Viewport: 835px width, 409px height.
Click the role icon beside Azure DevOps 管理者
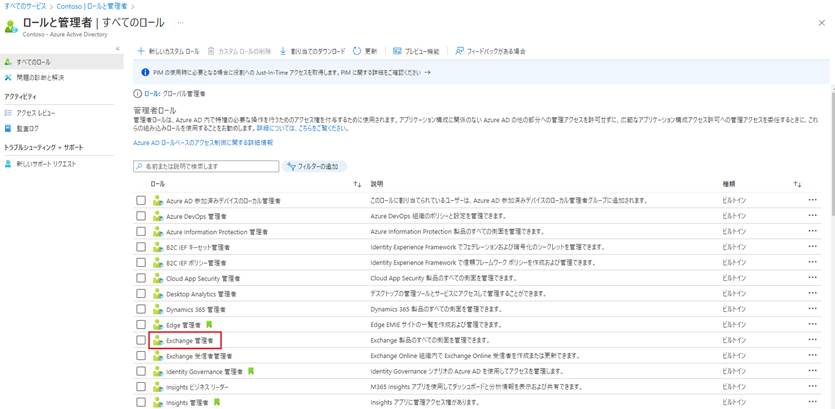157,216
